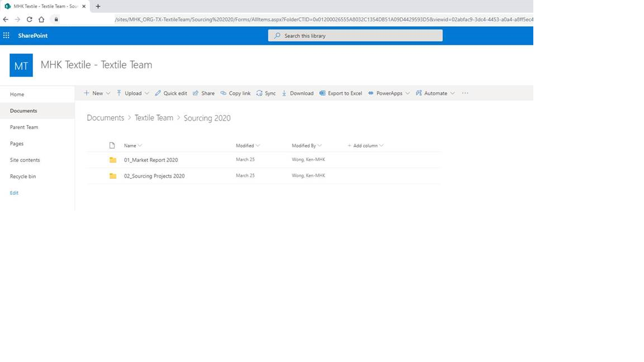
Task: Download the library contents
Action: click(298, 93)
